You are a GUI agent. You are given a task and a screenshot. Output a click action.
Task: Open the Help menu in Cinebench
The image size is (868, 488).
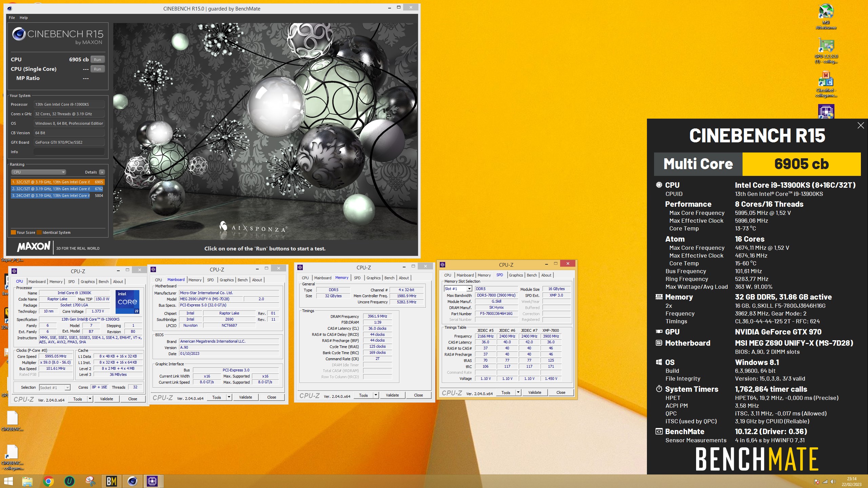[x=24, y=18]
